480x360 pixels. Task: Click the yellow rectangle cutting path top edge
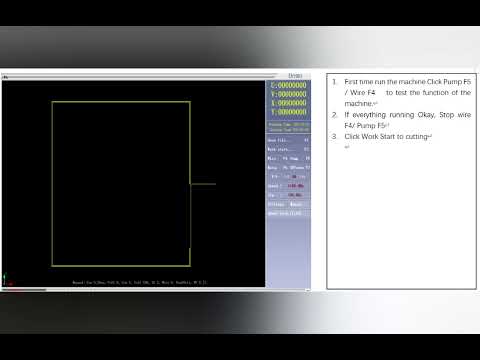(x=121, y=102)
